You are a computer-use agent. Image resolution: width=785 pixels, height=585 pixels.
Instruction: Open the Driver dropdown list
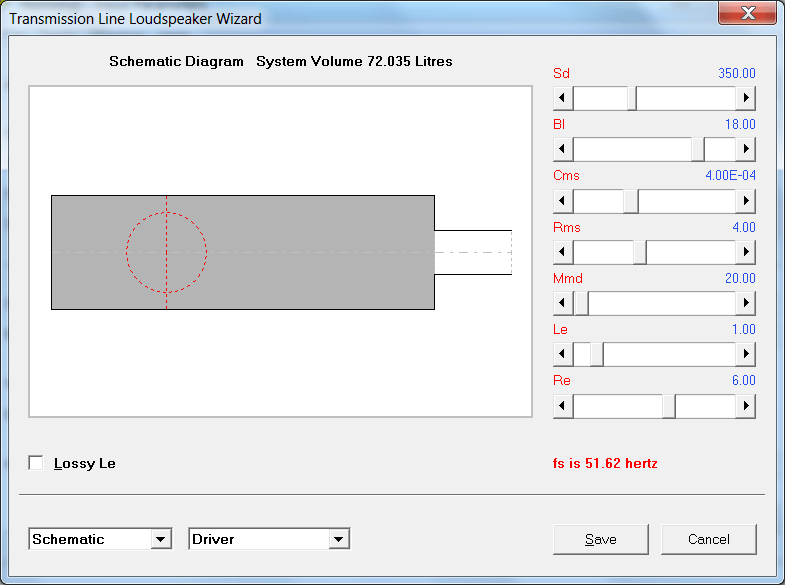[338, 539]
